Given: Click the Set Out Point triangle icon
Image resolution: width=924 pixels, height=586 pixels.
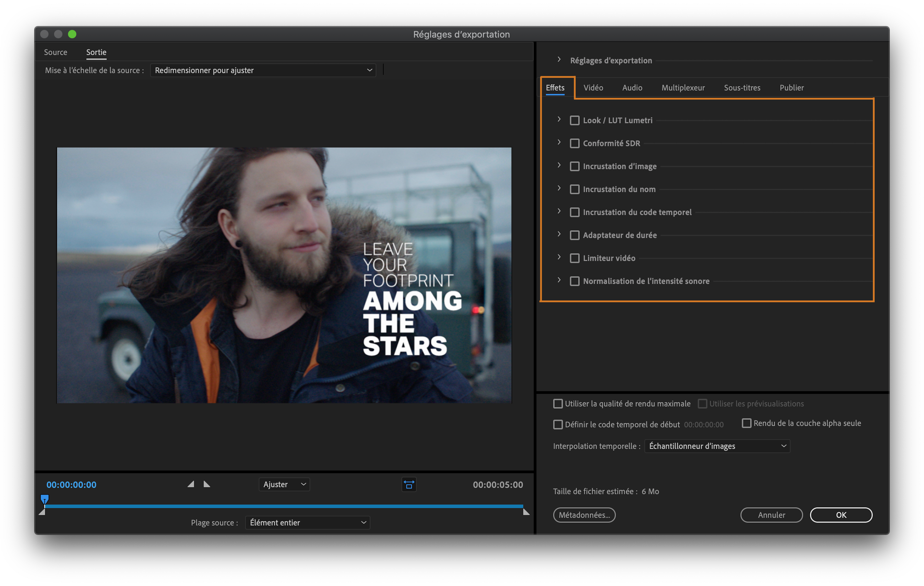Looking at the screenshot, I should click(x=207, y=484).
